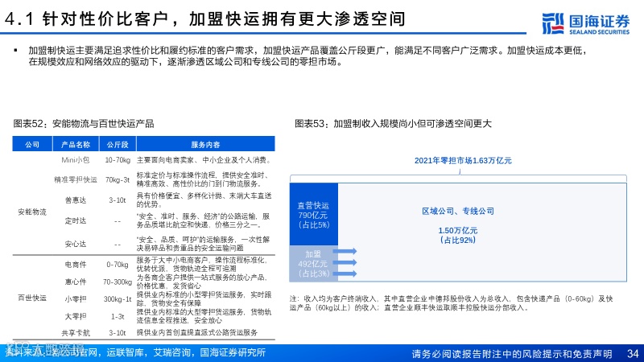
Task: Click the '小零担' product cell
Action: 76,299
